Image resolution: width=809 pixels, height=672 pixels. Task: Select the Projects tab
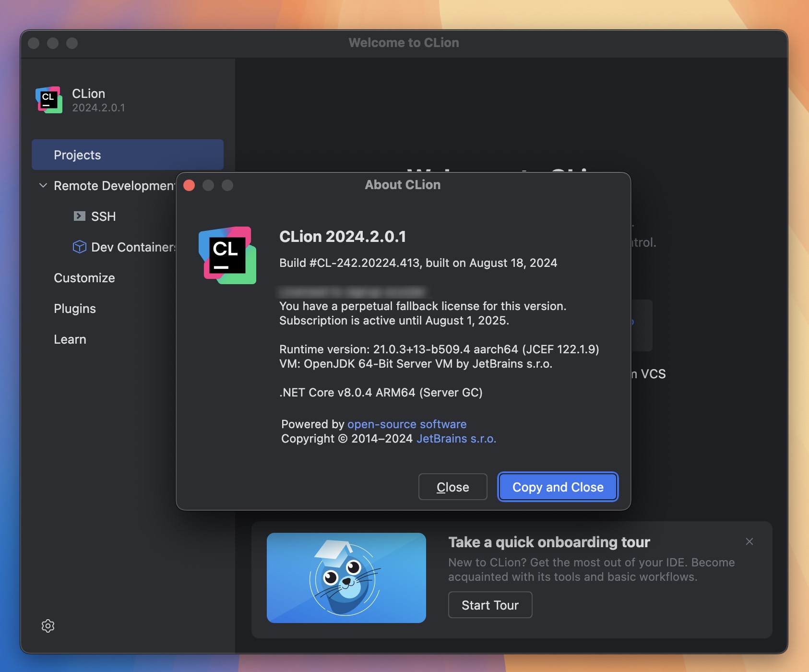pyautogui.click(x=128, y=155)
